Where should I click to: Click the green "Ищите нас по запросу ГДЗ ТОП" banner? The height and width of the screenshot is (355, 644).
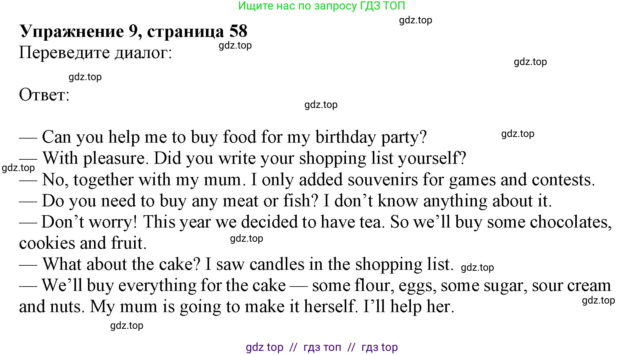pos(321,6)
